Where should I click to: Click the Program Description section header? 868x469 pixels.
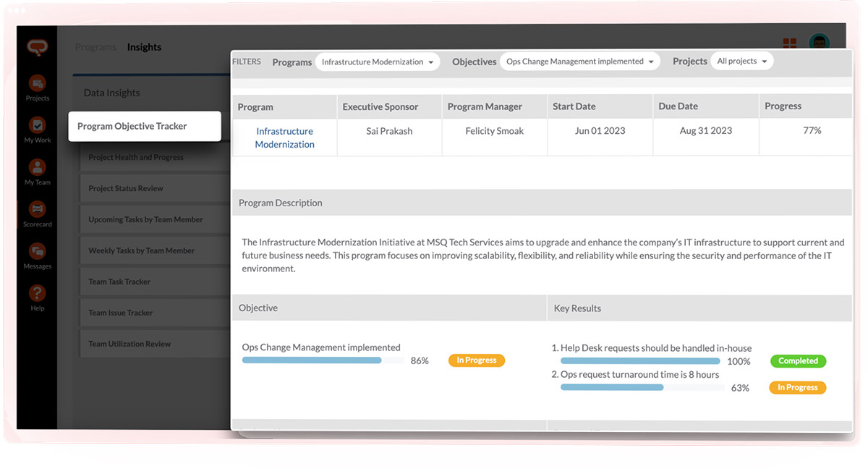542,203
